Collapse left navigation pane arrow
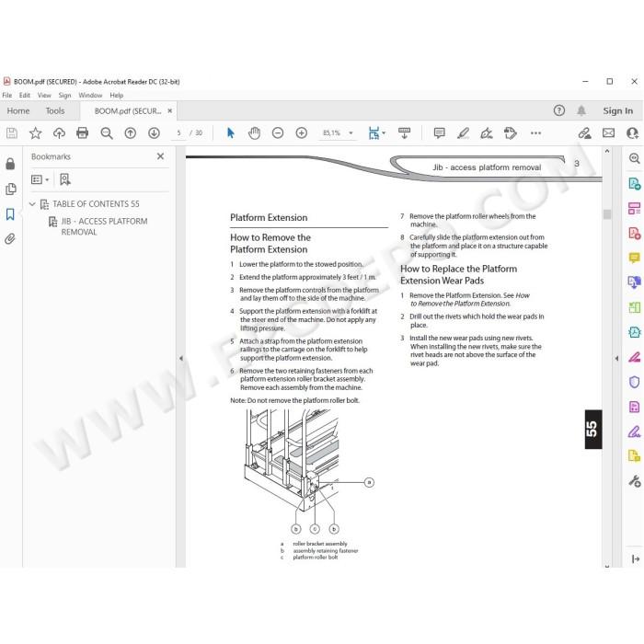This screenshot has height=644, width=644. [x=181, y=358]
